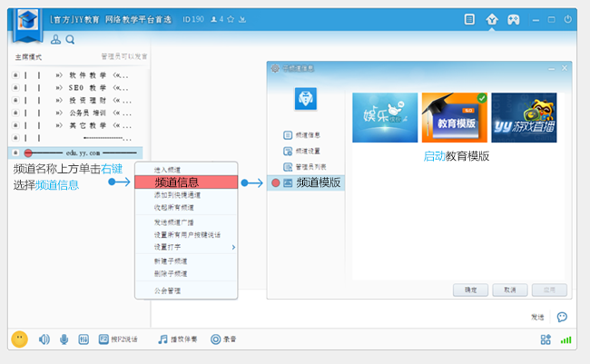
Task: Expand 设置打字 submenu arrow
Action: (x=232, y=247)
